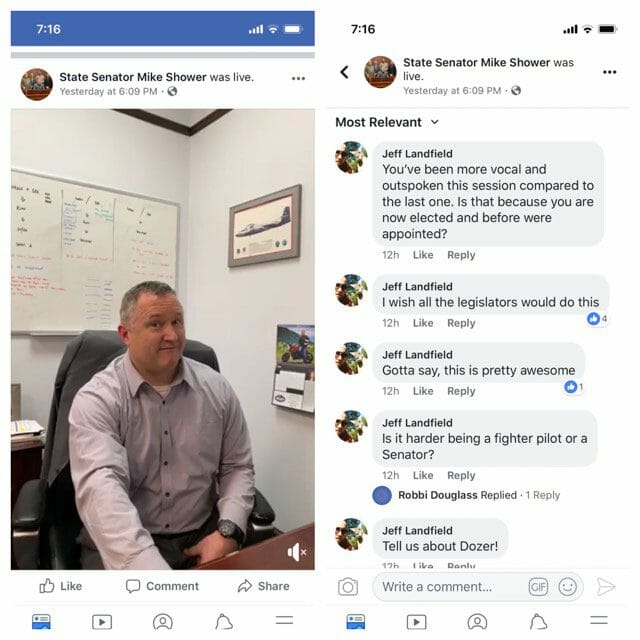Open the GIF picker in comment box
Viewport: 640px width, 640px height.
(x=538, y=587)
